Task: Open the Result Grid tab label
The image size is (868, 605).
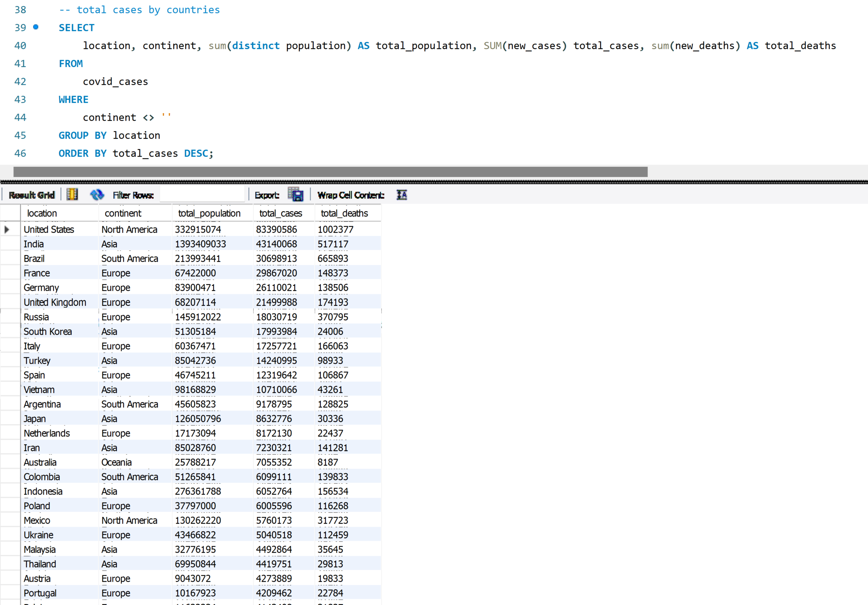Action: [x=32, y=195]
